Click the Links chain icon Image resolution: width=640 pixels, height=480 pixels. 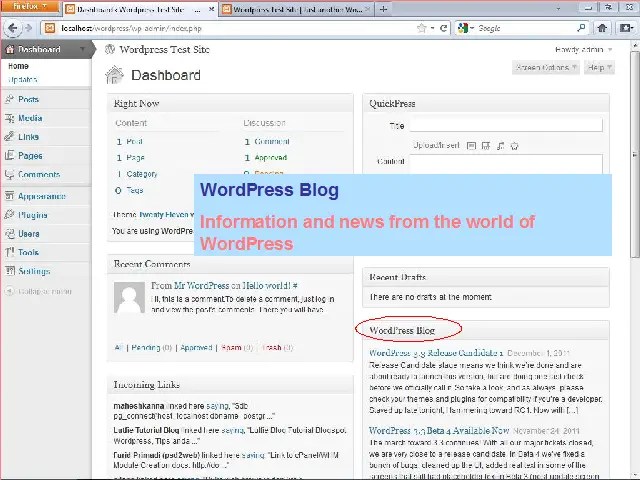click(x=9, y=136)
